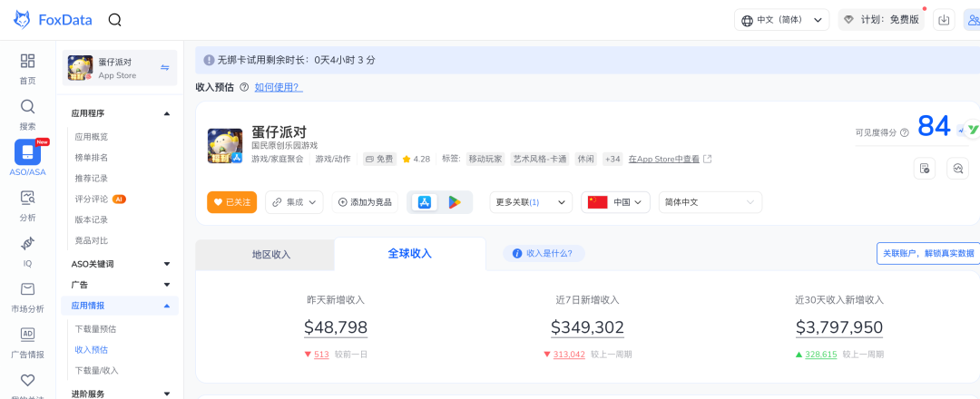Screen dimensions: 980x399
Task: Open 分析 sidebar icon
Action: coord(27,207)
